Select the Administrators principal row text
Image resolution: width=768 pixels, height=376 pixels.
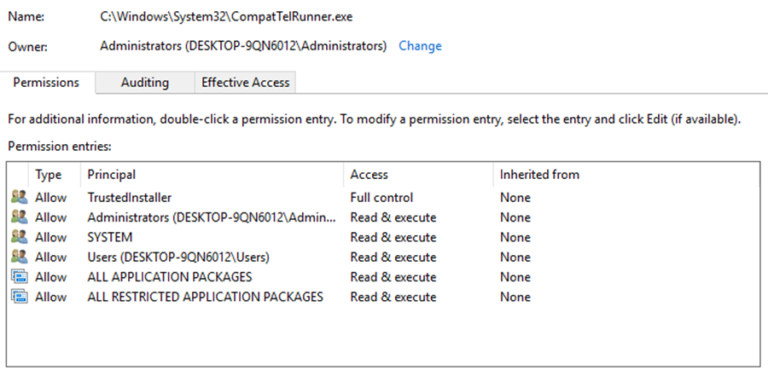click(x=212, y=217)
